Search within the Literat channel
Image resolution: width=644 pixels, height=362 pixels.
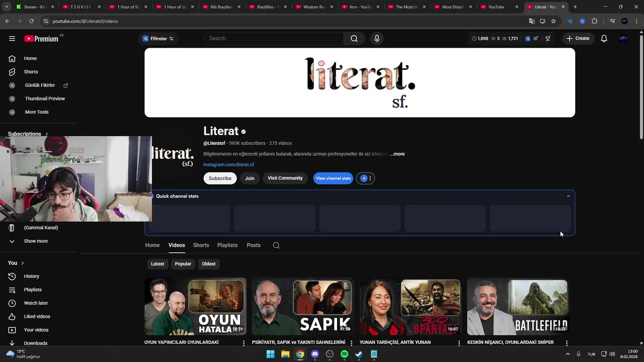click(x=276, y=245)
